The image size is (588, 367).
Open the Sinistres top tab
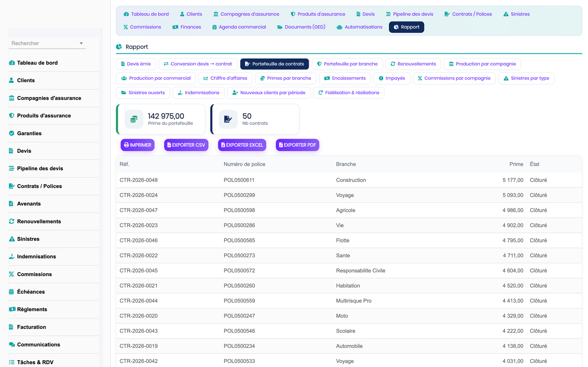pos(516,14)
